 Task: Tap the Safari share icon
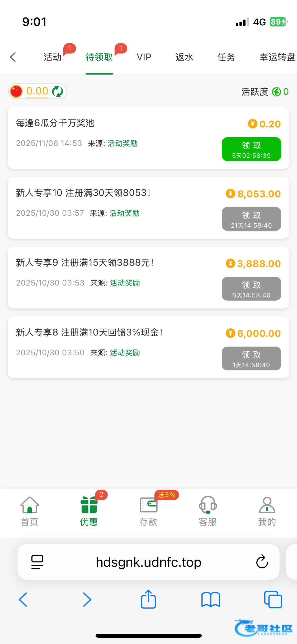148,599
